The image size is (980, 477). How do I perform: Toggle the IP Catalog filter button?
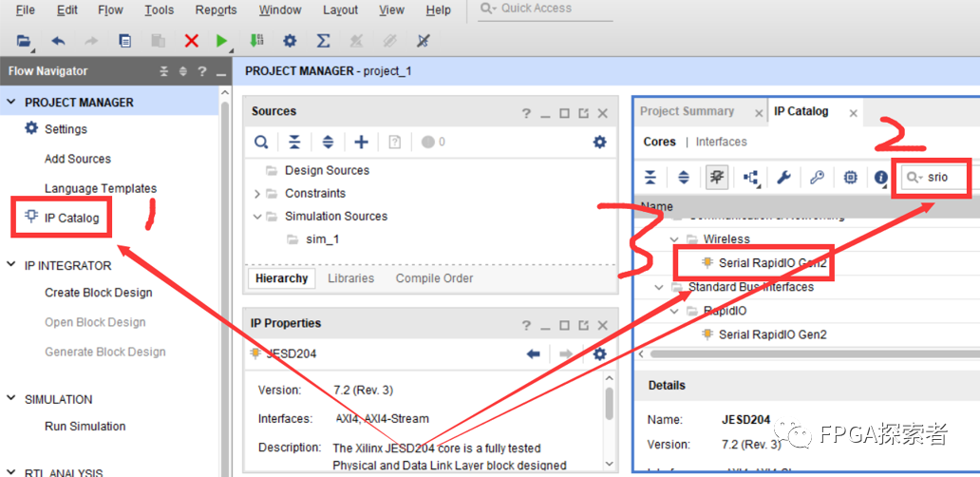pos(717,178)
